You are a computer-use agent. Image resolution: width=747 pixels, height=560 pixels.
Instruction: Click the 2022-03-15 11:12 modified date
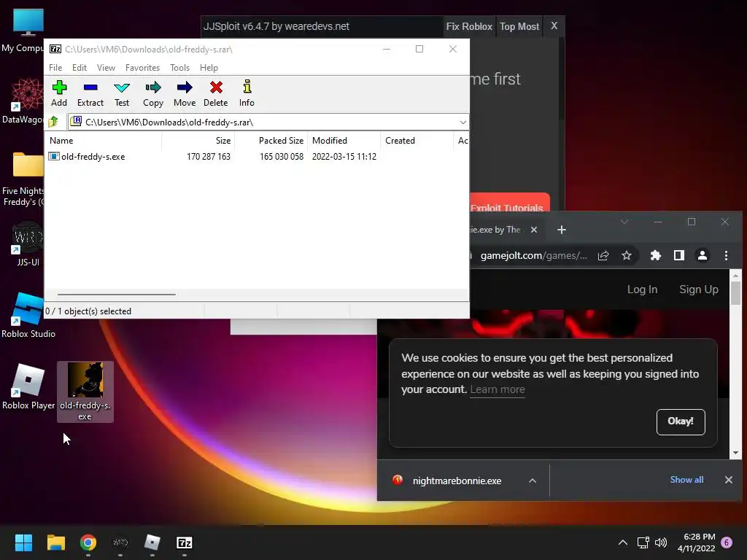point(344,157)
